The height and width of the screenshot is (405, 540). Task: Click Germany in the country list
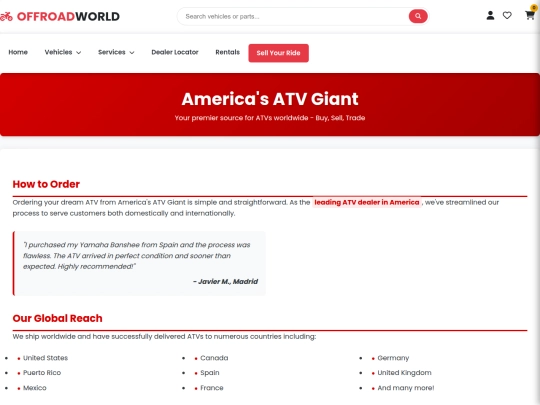(x=393, y=358)
